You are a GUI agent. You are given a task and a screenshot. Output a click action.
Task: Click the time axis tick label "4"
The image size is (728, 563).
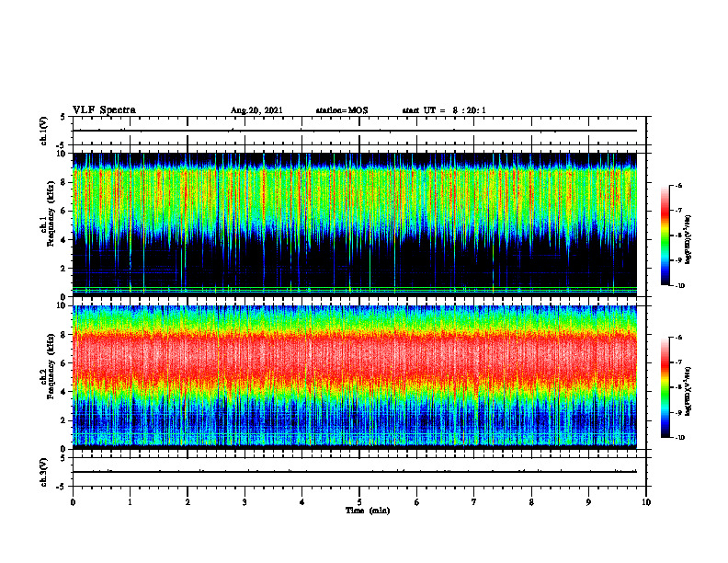[x=301, y=502]
